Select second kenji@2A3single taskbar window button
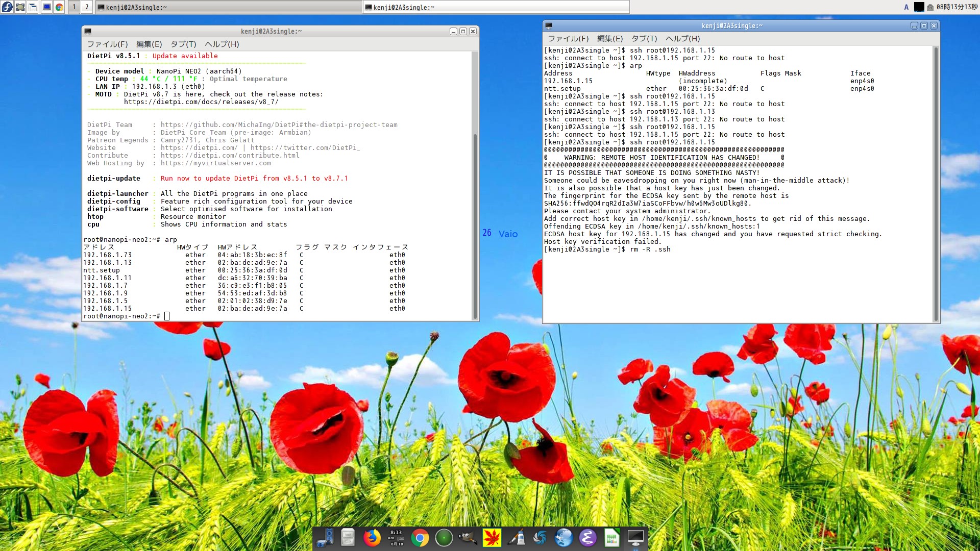Viewport: 980px width, 551px height. [x=495, y=7]
